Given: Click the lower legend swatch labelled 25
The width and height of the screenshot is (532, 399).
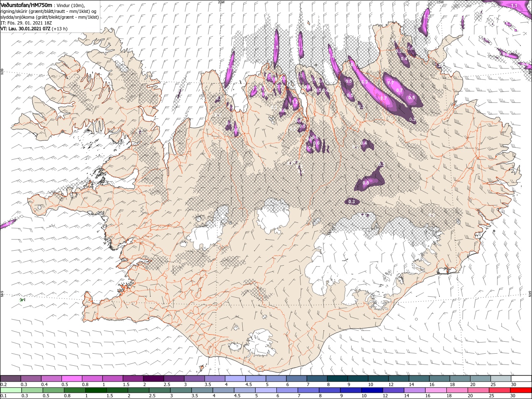Looking at the screenshot, I should 500,390.
